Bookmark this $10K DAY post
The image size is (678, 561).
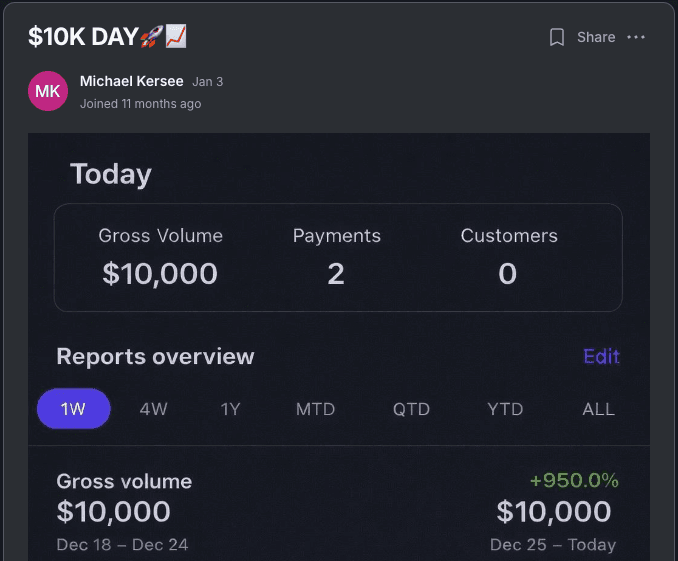[556, 37]
